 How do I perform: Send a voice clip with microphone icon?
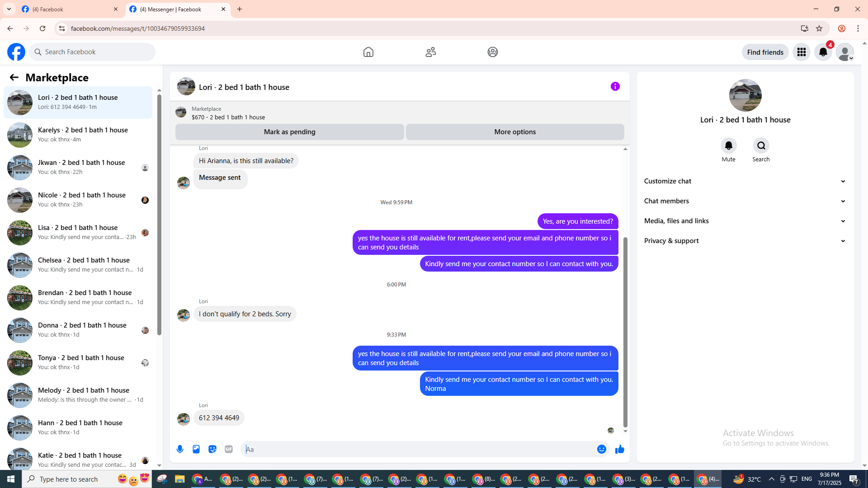click(x=180, y=449)
